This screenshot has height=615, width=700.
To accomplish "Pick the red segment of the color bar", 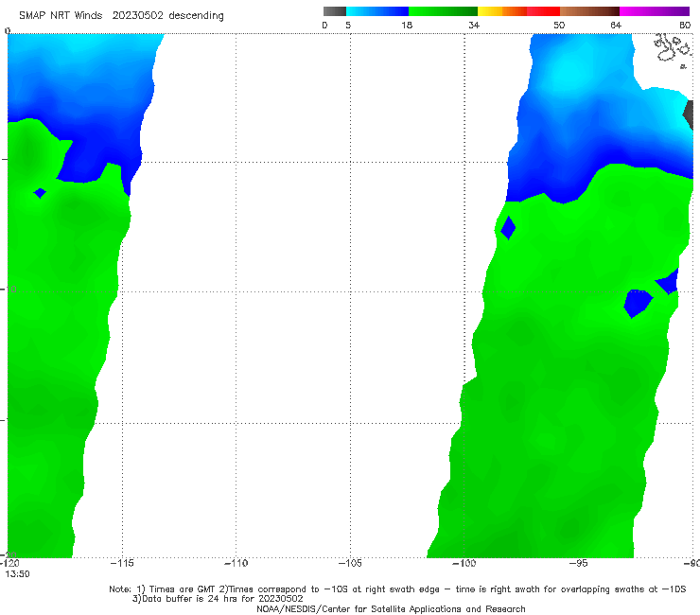I will tap(543, 11).
